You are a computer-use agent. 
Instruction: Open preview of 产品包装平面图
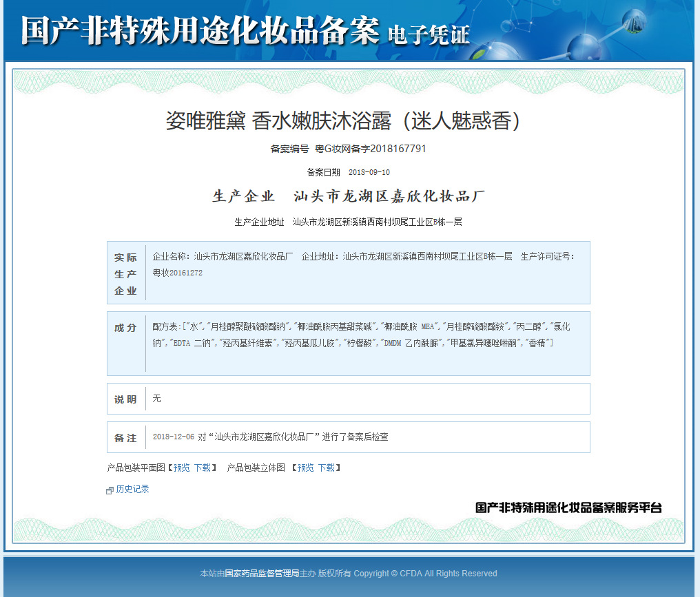tap(181, 468)
